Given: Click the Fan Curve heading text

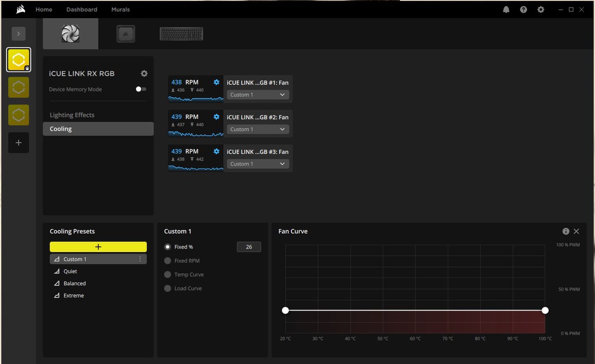Looking at the screenshot, I should tap(293, 231).
